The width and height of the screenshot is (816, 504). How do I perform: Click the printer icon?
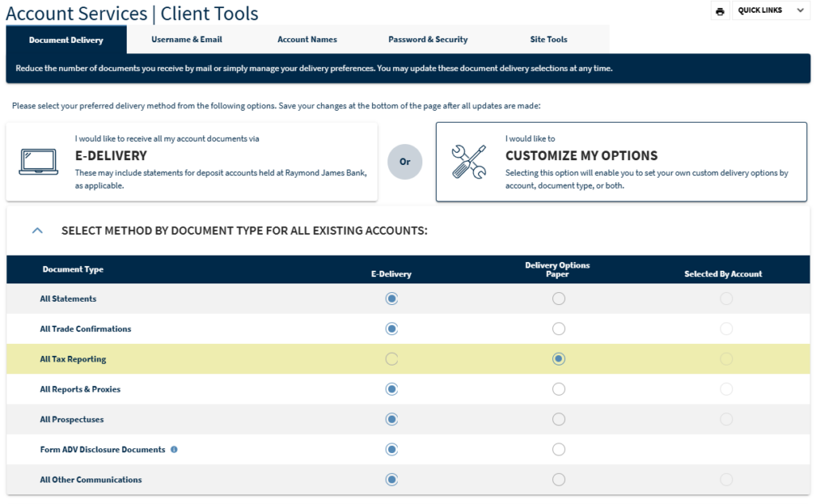pyautogui.click(x=720, y=11)
